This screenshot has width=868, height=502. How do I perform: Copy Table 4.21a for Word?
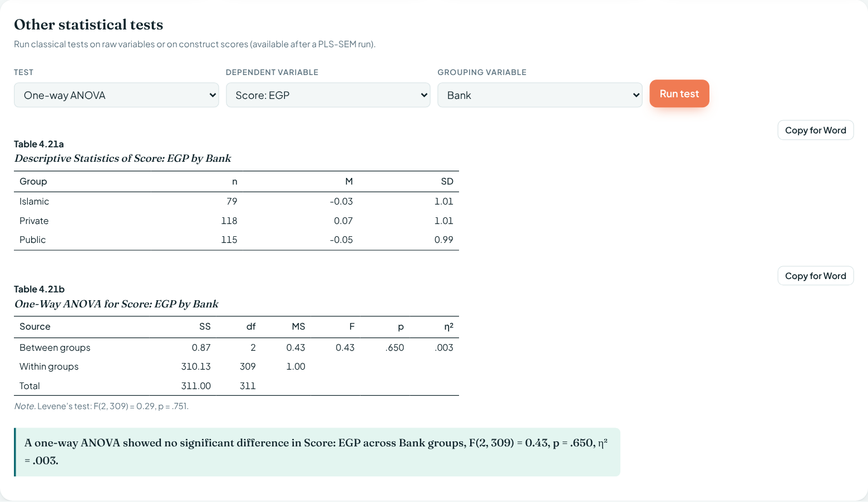[816, 130]
